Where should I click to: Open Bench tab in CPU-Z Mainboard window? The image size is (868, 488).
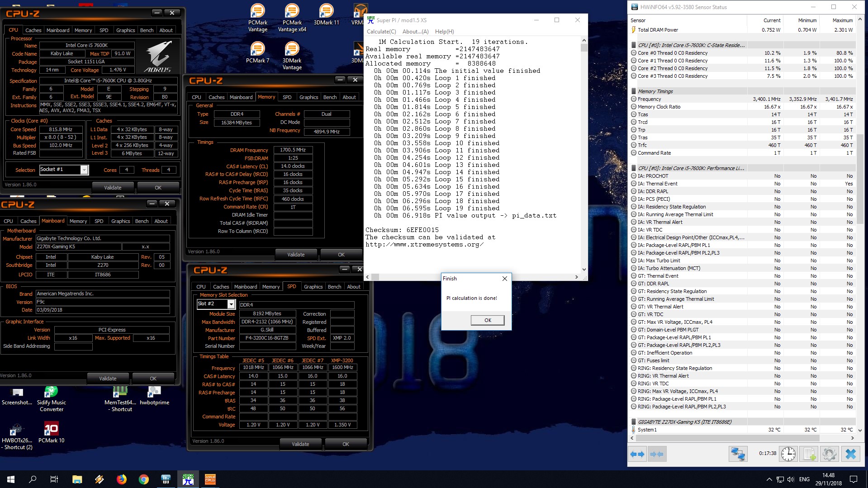[142, 221]
